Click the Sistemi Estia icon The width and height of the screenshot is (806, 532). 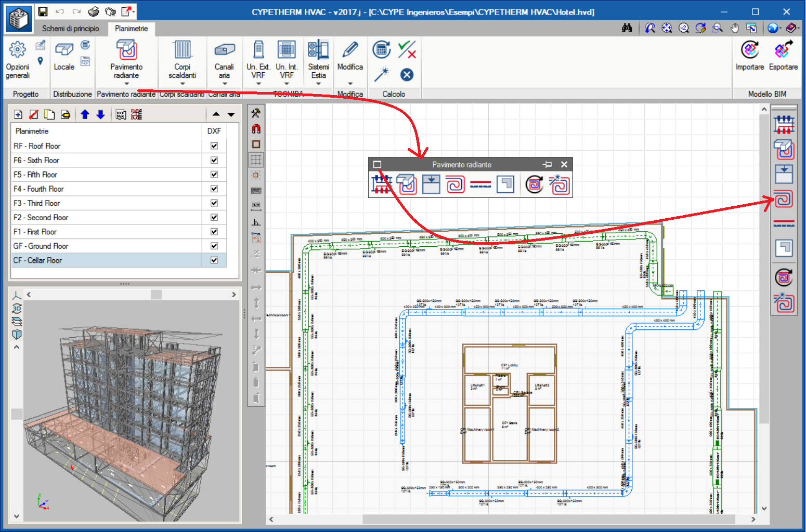click(318, 50)
